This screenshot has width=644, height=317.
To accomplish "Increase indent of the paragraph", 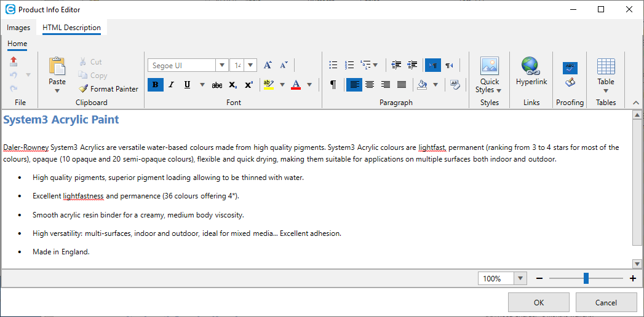I will coord(412,65).
